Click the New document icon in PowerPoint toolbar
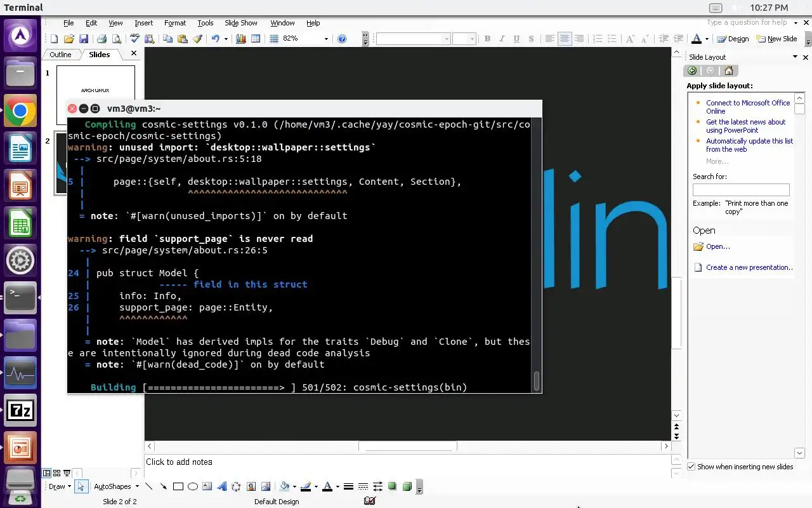This screenshot has height=508, width=812. (55, 39)
